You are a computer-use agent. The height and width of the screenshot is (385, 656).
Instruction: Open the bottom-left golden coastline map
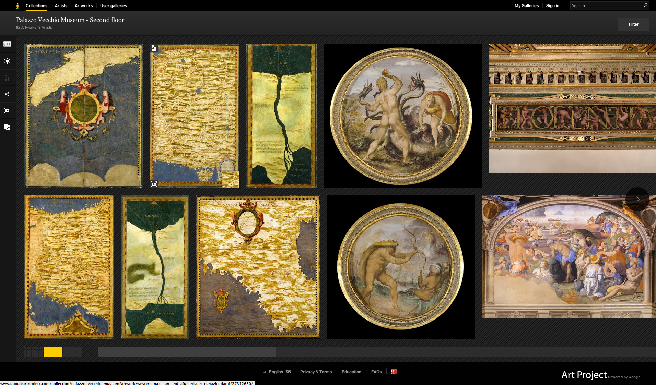pyautogui.click(x=69, y=267)
